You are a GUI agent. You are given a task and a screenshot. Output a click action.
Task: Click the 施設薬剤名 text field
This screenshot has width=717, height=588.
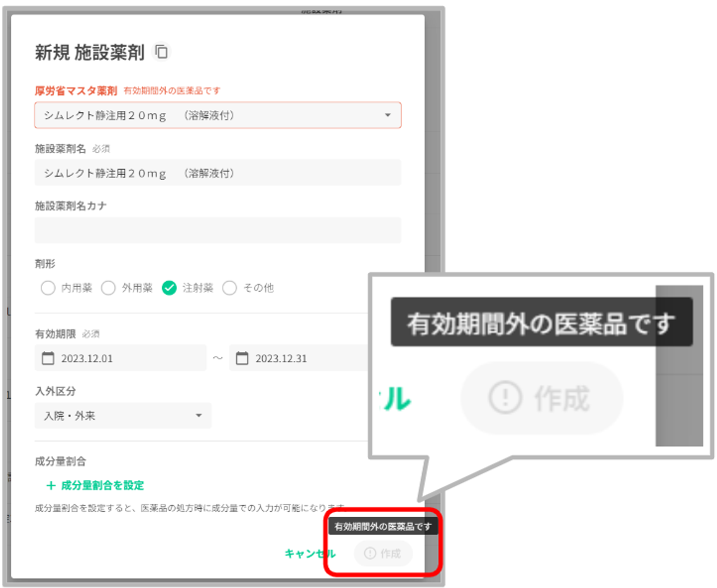[217, 173]
